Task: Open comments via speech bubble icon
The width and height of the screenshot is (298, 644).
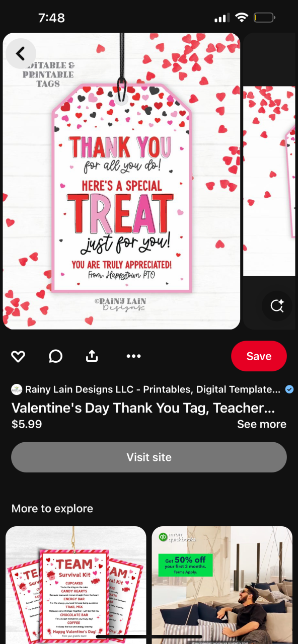Action: [x=55, y=356]
